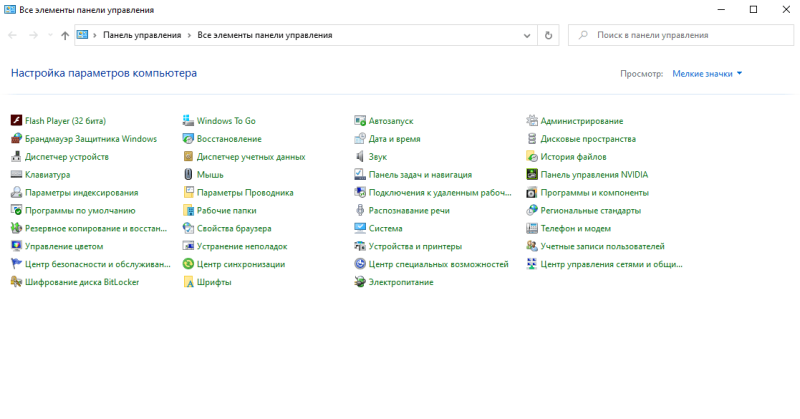The width and height of the screenshot is (800, 419).
Task: Click Устранение неполадок link text
Action: (x=242, y=246)
